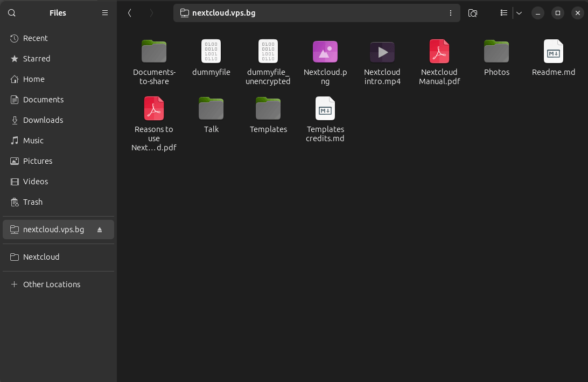588x382 pixels.
Task: Open the Nextcloud bookmark in sidebar
Action: click(x=58, y=257)
